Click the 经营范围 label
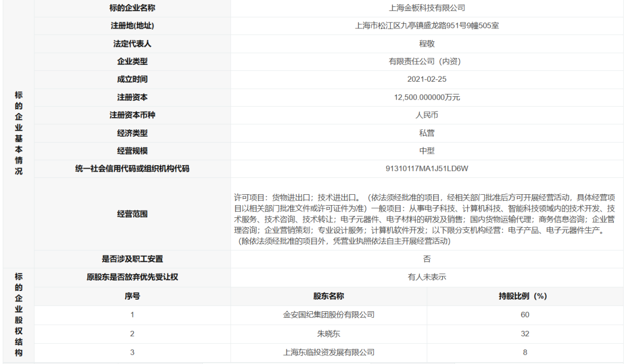626x364 pixels. [x=132, y=214]
